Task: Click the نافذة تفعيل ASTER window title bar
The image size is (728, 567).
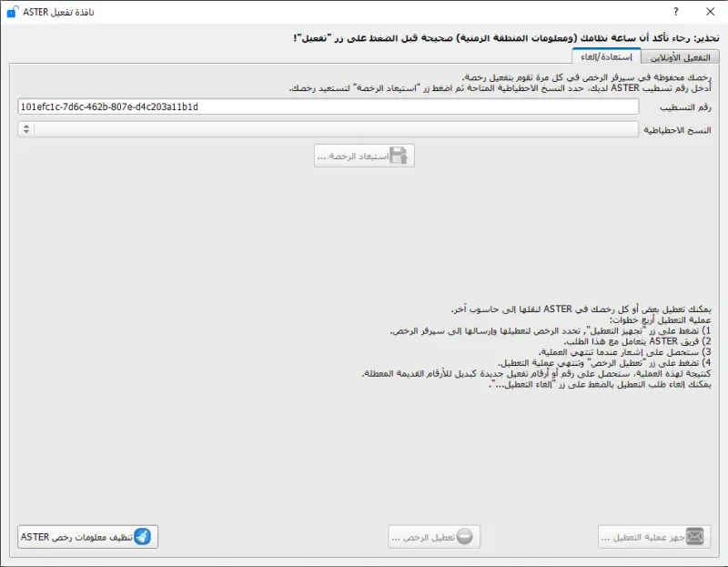Action: click(x=364, y=12)
